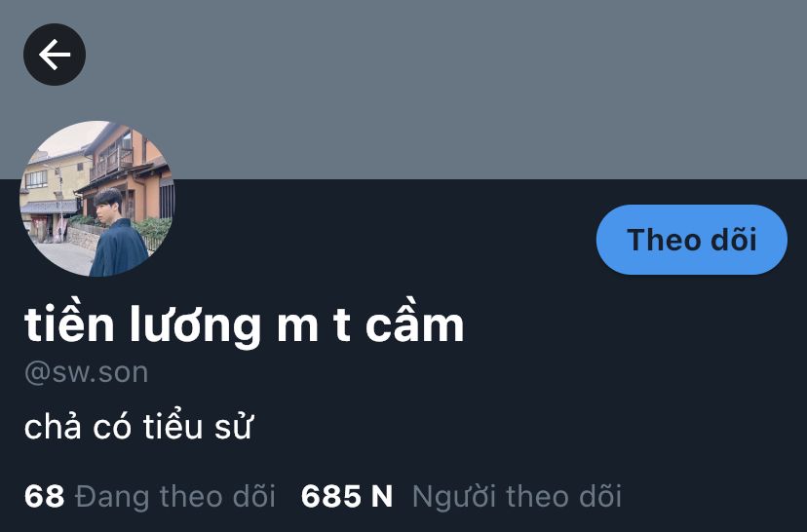Open the Người theo dõi list
Viewport: 807px width, 532px height.
pos(517,497)
